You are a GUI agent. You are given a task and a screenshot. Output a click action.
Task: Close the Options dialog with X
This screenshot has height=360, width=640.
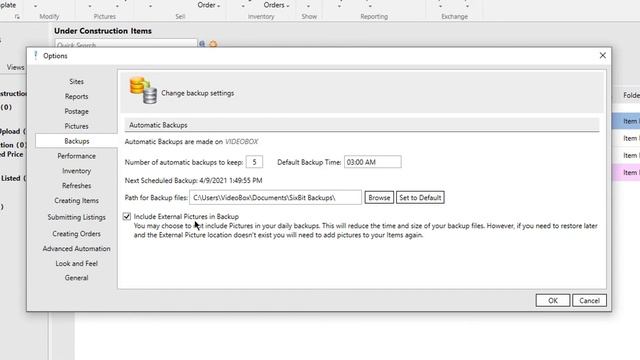pos(602,56)
